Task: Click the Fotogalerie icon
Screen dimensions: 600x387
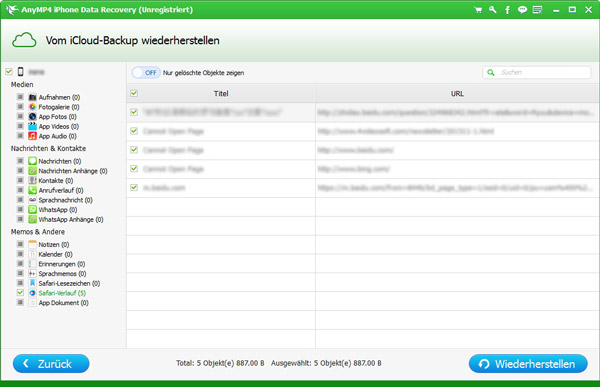Action: 33,107
